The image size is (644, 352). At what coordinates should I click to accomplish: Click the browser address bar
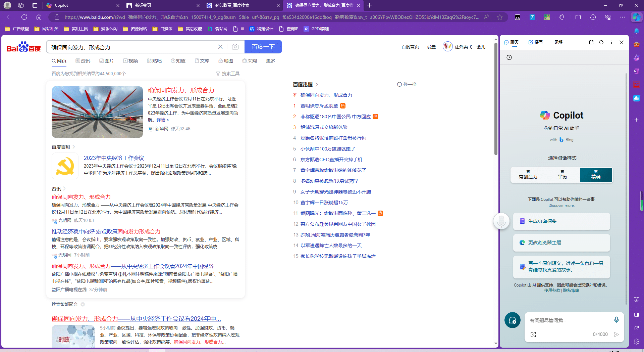pyautogui.click(x=272, y=17)
